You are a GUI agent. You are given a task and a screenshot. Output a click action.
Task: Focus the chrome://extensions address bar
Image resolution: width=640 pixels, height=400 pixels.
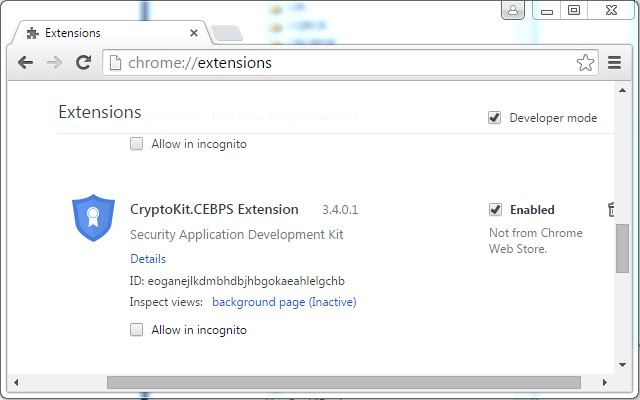(350, 63)
